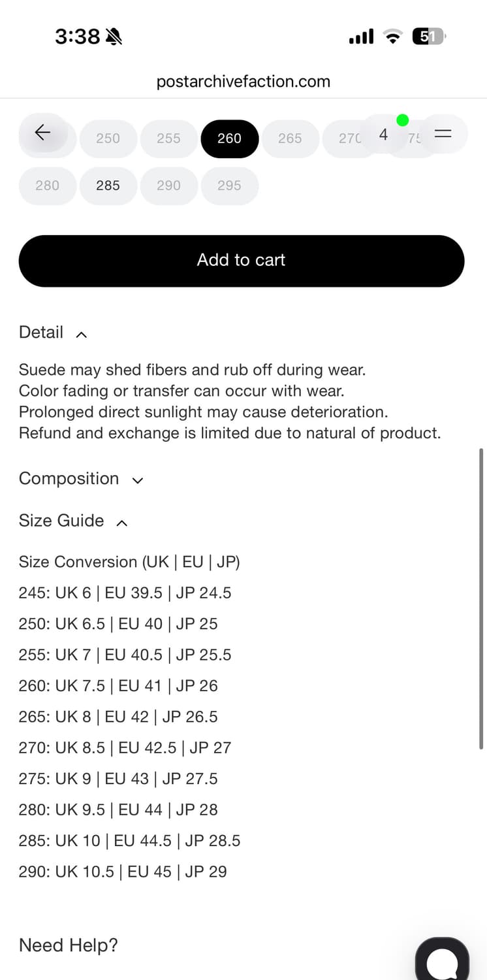This screenshot has height=980, width=487.
Task: Collapse the Size Guide section
Action: tap(73, 521)
